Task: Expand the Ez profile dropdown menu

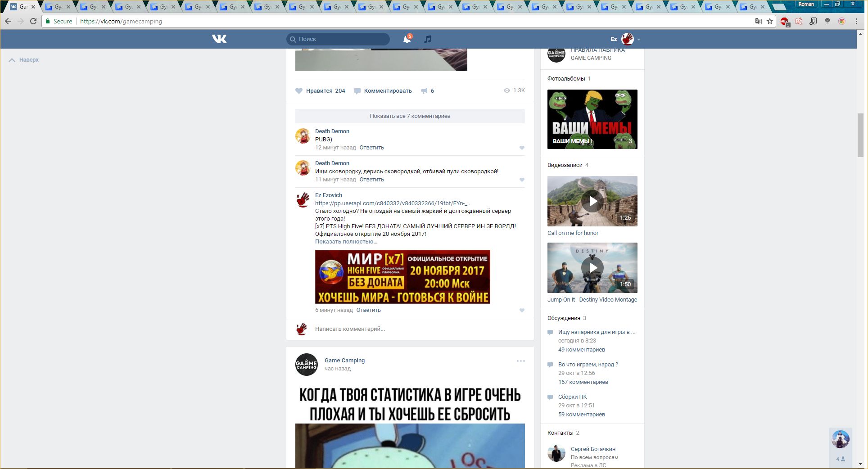Action: coord(625,39)
